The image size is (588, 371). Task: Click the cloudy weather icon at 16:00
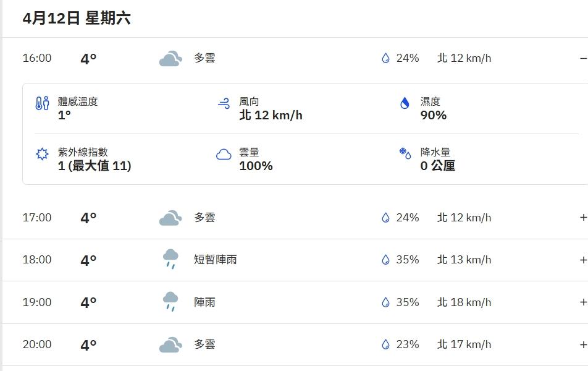(x=170, y=59)
